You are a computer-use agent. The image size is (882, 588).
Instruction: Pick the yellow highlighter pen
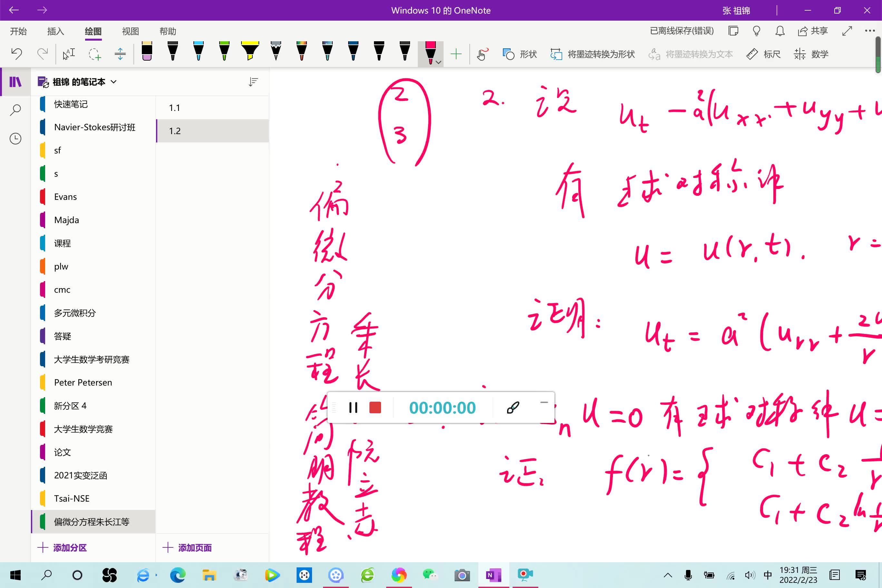pos(250,52)
